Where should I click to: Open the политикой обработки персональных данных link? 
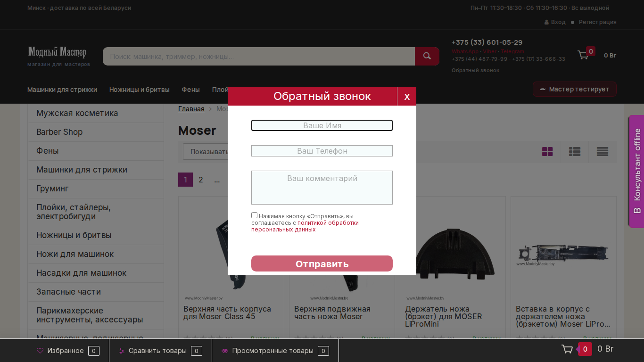pyautogui.click(x=305, y=226)
